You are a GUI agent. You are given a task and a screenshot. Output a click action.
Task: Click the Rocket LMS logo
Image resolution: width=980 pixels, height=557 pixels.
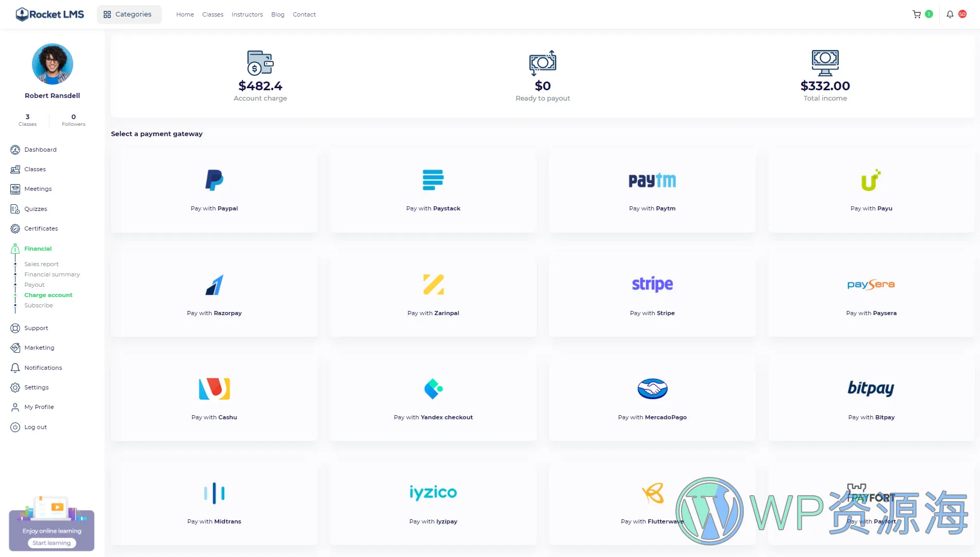(x=50, y=14)
